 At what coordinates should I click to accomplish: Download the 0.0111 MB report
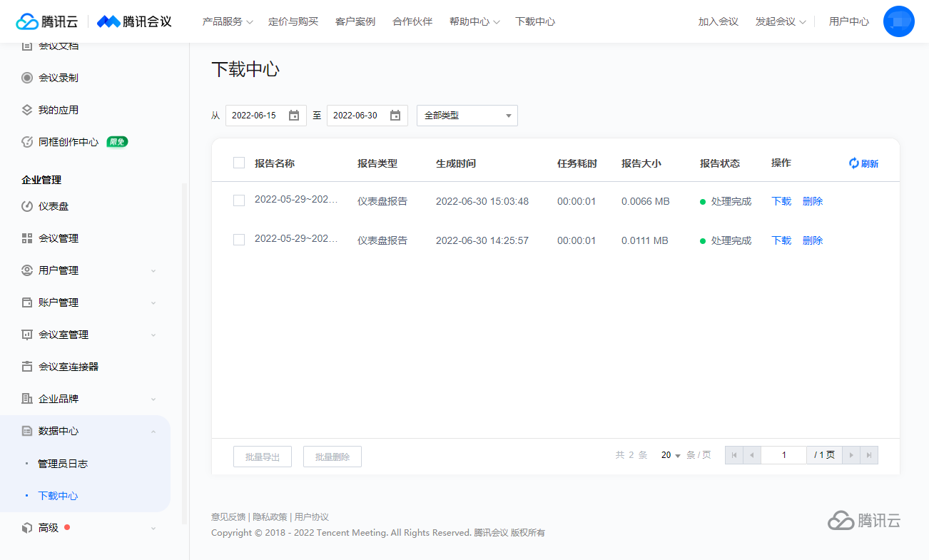[781, 240]
